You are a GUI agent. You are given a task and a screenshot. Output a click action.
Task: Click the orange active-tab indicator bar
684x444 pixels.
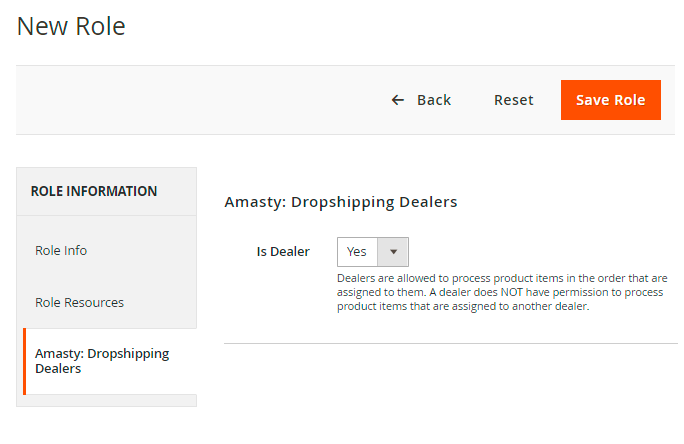pyautogui.click(x=24, y=361)
